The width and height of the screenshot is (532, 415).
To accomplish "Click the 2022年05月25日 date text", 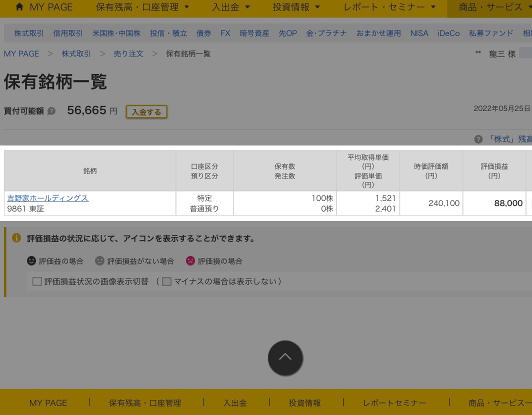I will point(502,108).
